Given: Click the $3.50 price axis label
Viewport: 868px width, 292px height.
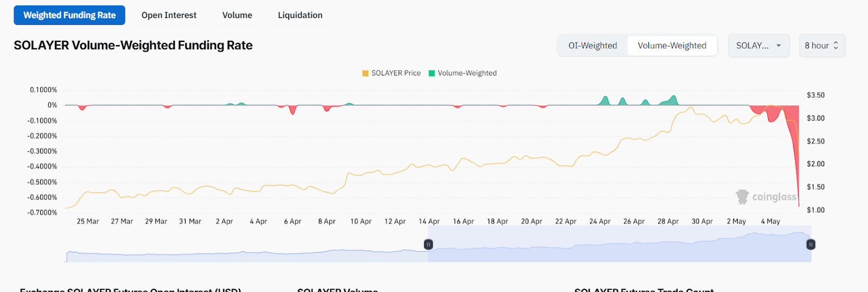Looking at the screenshot, I should (815, 96).
